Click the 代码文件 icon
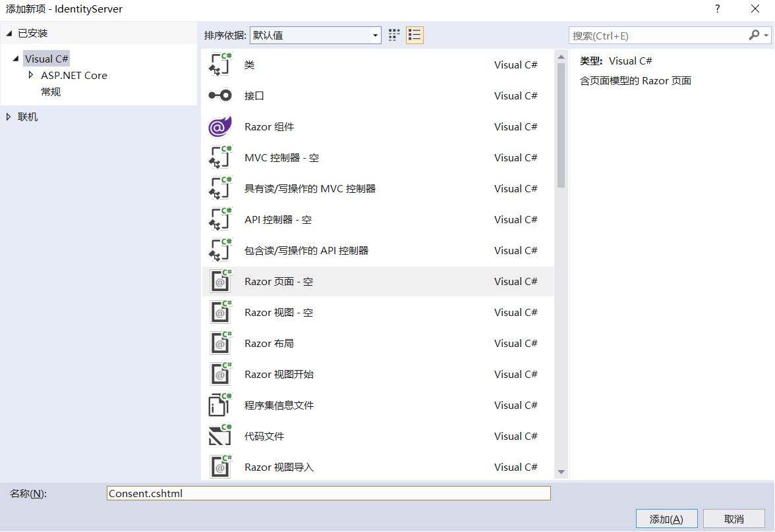Image resolution: width=775 pixels, height=532 pixels. (220, 436)
